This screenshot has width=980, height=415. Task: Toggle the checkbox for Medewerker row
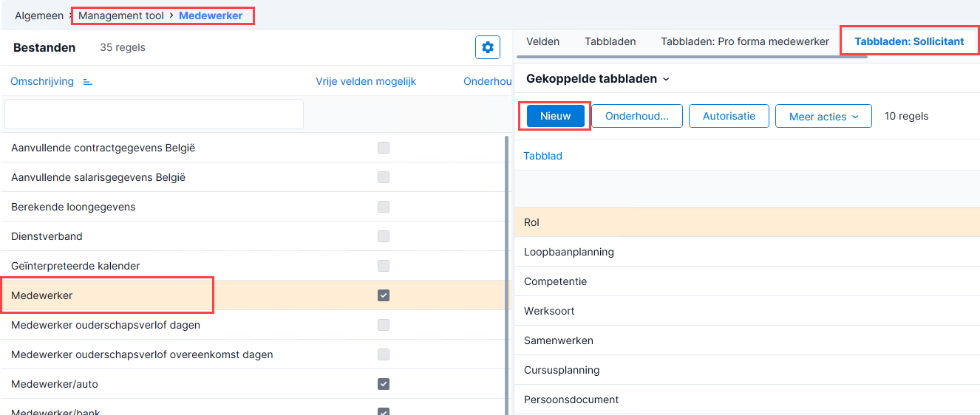[x=384, y=295]
